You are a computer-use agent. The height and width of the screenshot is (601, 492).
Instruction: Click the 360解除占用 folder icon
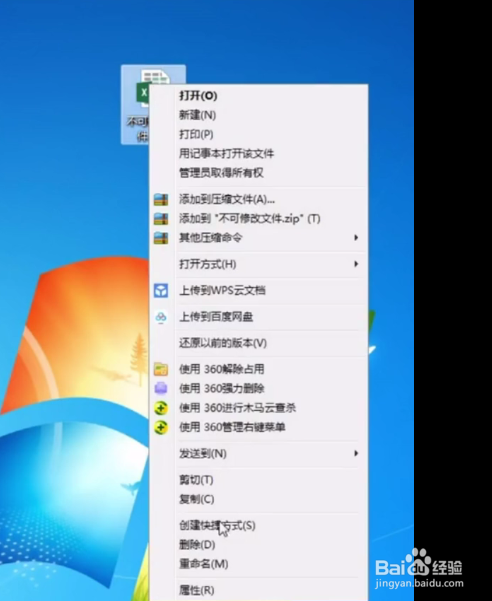pos(161,369)
